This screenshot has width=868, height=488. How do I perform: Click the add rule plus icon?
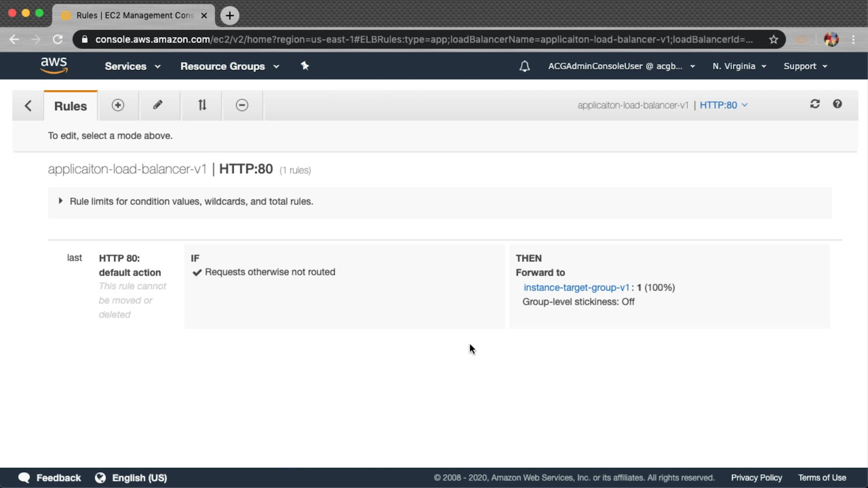(x=118, y=105)
